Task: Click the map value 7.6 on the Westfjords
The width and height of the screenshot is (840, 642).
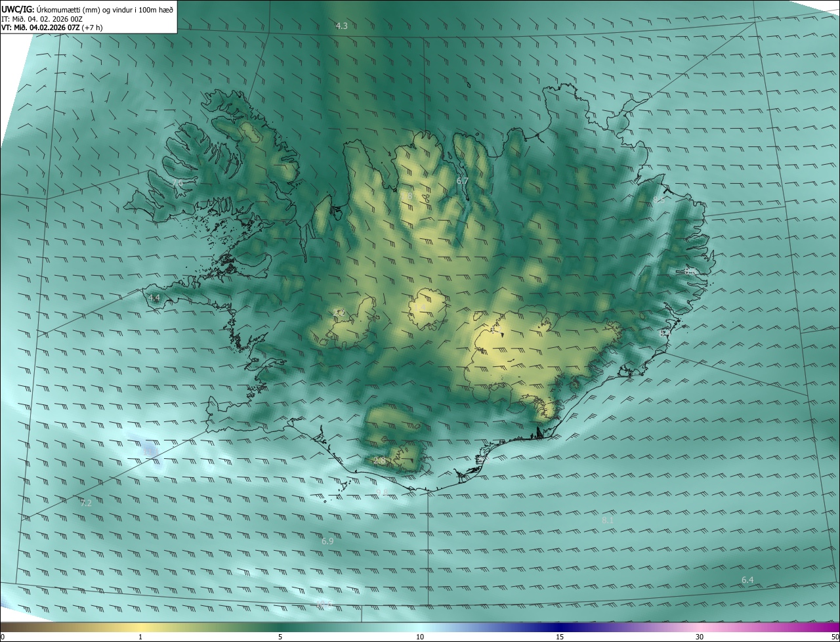Action: coord(177,183)
